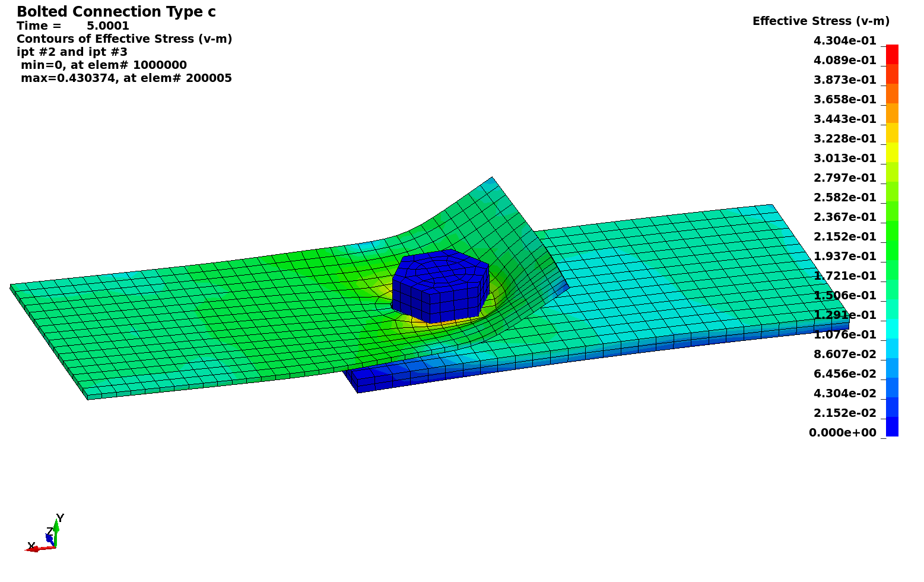This screenshot has width=924, height=582.
Task: Select the "Effective Stress (v-m)" legend title
Action: [x=821, y=21]
